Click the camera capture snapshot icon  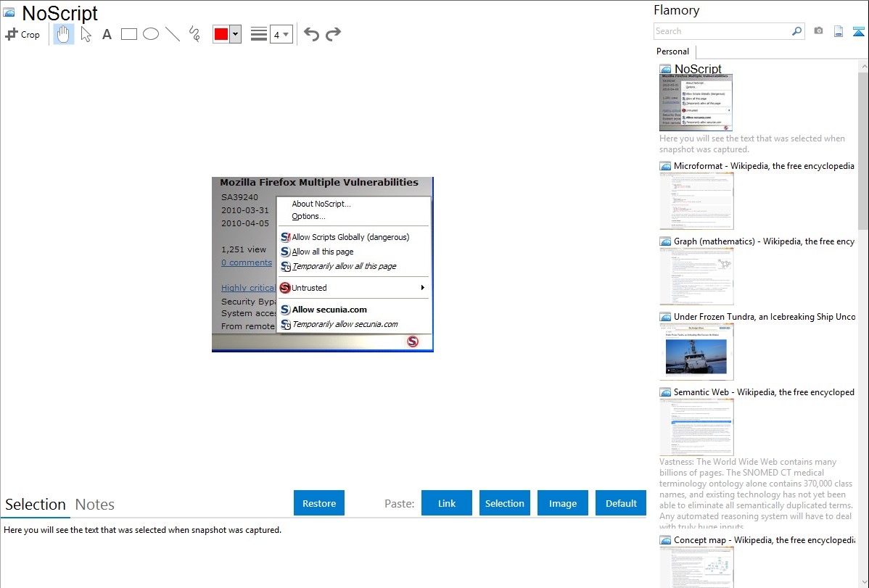(x=818, y=31)
